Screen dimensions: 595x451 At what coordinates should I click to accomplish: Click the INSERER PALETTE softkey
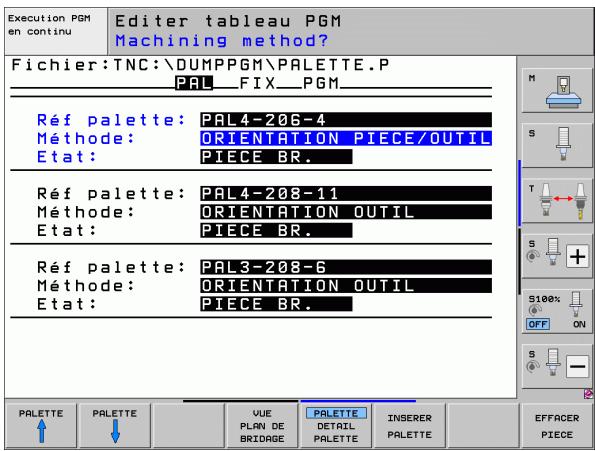[x=409, y=426]
